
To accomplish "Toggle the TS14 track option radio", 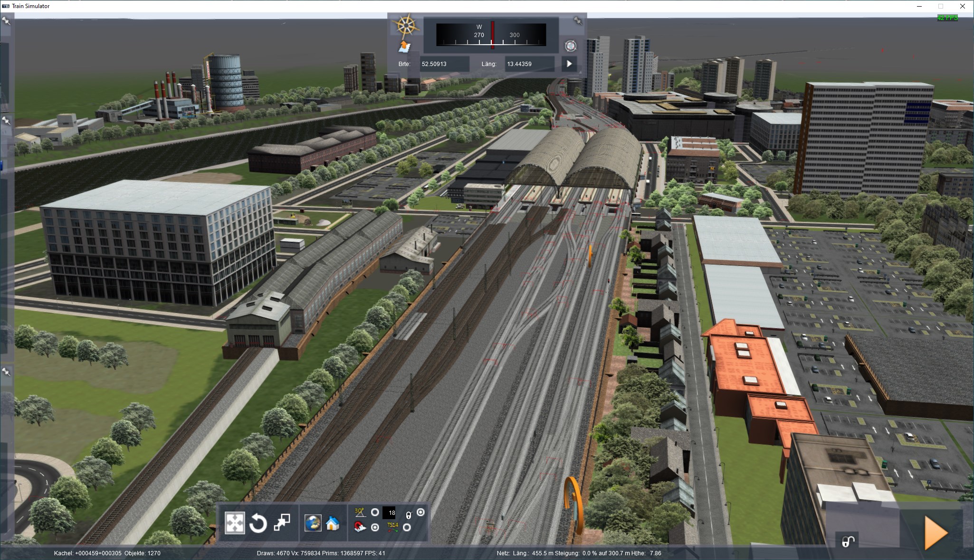I will [x=407, y=527].
